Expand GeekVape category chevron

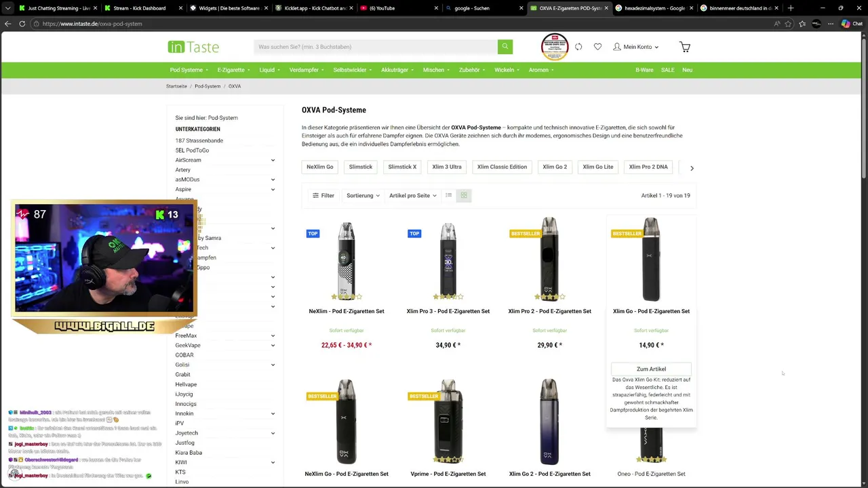tap(273, 345)
